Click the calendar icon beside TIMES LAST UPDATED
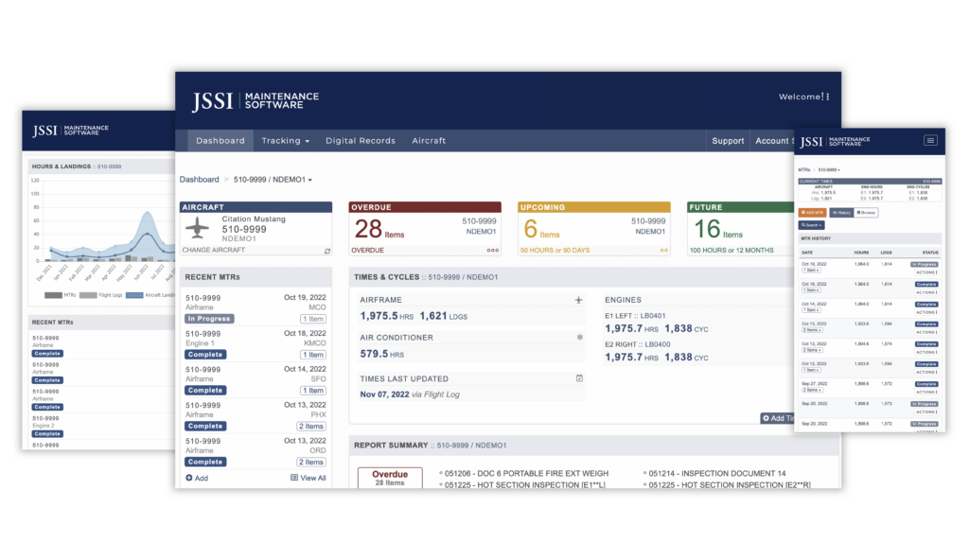969x560 pixels. pyautogui.click(x=579, y=378)
